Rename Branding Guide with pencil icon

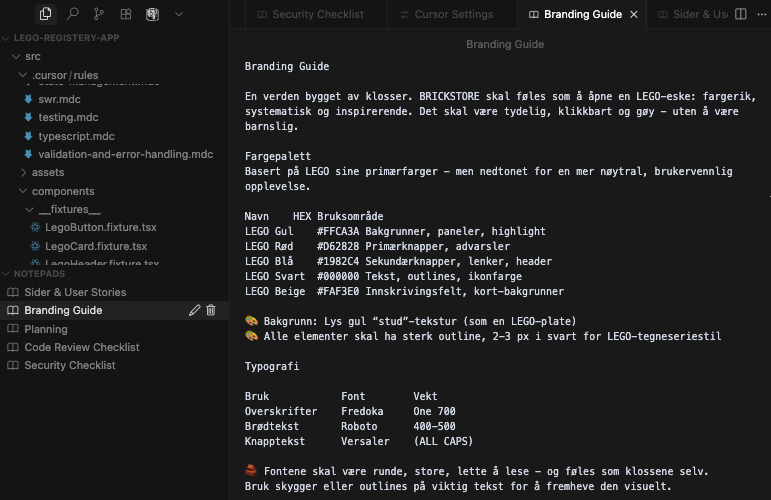[195, 310]
